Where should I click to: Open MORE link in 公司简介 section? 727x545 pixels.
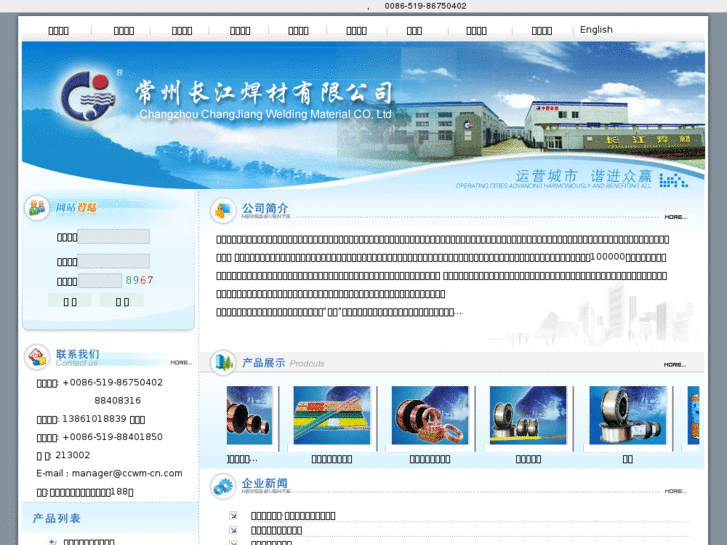[x=675, y=217]
